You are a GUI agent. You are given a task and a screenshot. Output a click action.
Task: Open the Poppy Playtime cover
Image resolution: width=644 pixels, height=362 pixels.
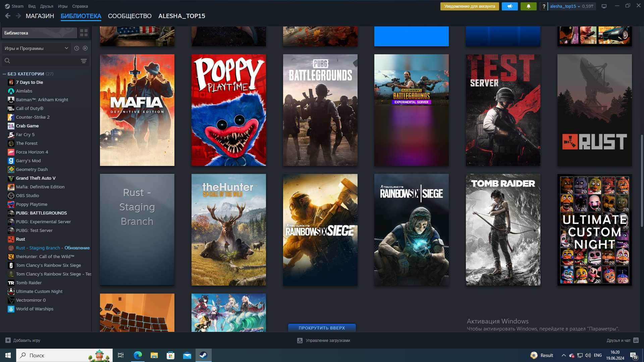(x=229, y=110)
